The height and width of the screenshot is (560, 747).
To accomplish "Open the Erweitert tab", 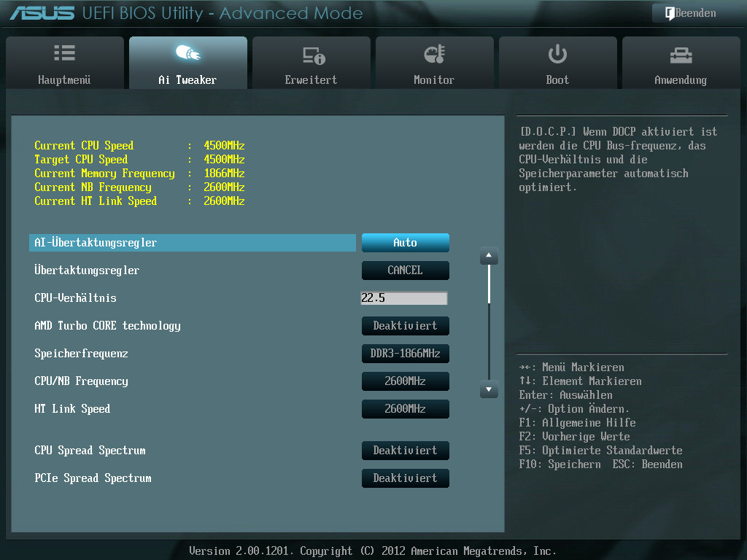I will coord(311,63).
